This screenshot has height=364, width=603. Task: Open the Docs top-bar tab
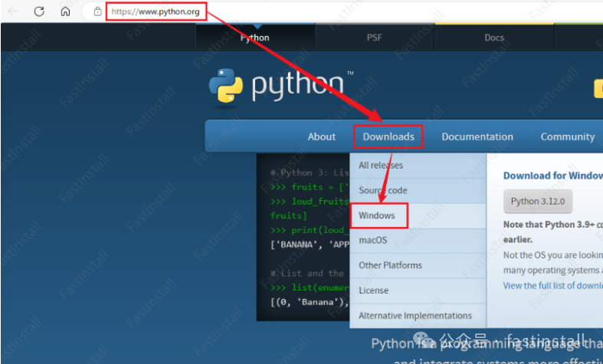click(x=494, y=38)
